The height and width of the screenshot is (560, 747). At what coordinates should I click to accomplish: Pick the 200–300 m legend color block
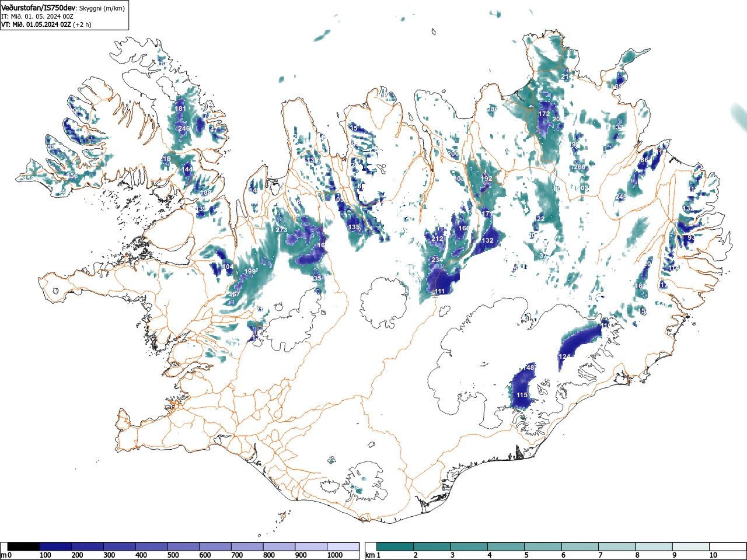click(88, 547)
